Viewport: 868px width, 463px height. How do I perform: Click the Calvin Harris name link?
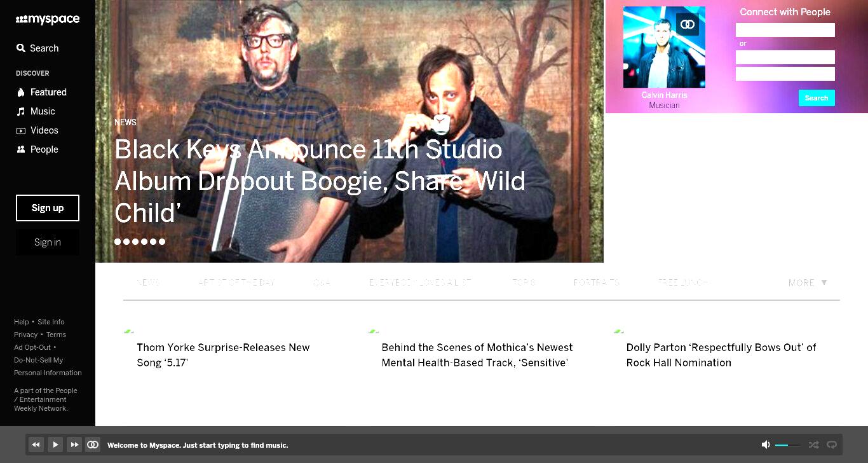click(x=664, y=95)
